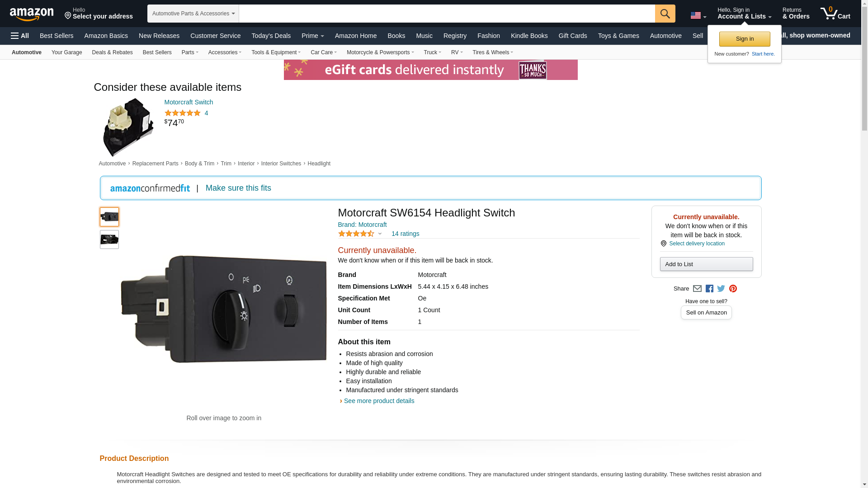Image resolution: width=868 pixels, height=488 pixels.
Task: Click into the search text field
Action: (x=446, y=14)
